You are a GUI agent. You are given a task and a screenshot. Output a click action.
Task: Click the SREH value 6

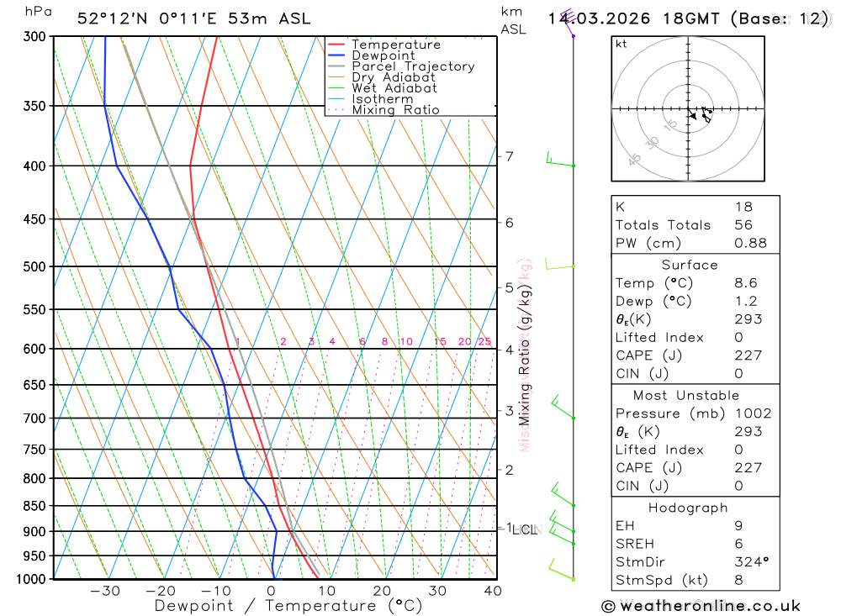click(x=739, y=545)
